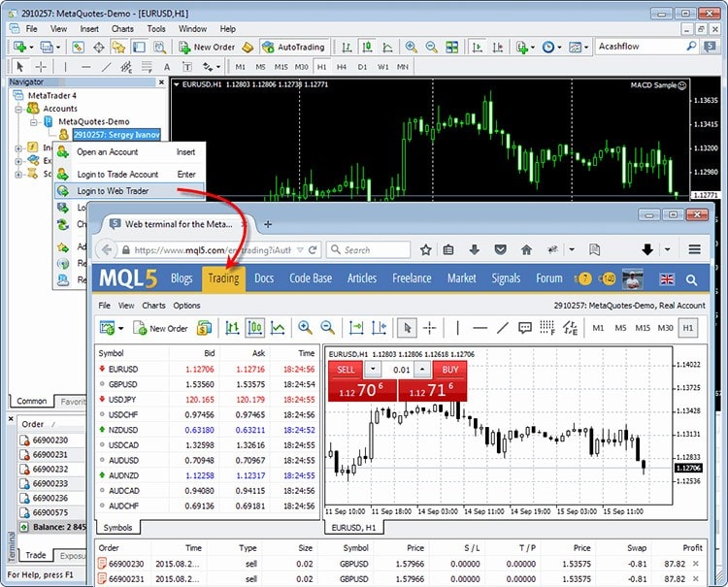Click New Order in MetaTrader toolbar
Viewport: 728px width, 587px height.
point(206,47)
